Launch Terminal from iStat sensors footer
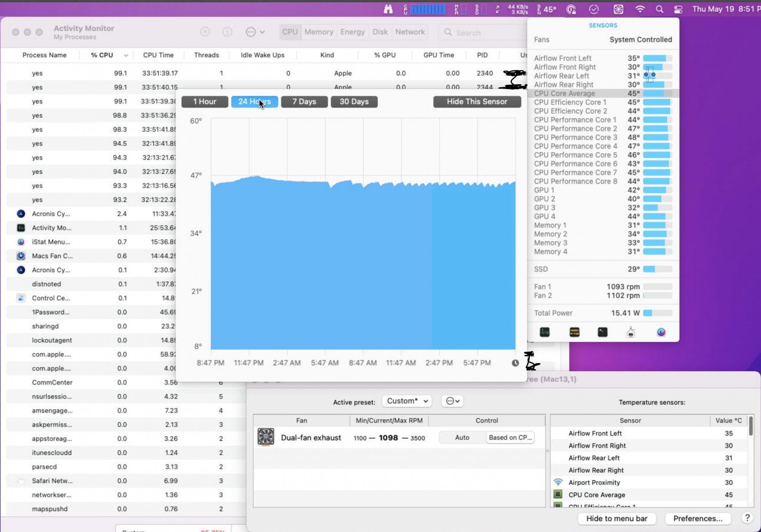The image size is (761, 532). 602,332
